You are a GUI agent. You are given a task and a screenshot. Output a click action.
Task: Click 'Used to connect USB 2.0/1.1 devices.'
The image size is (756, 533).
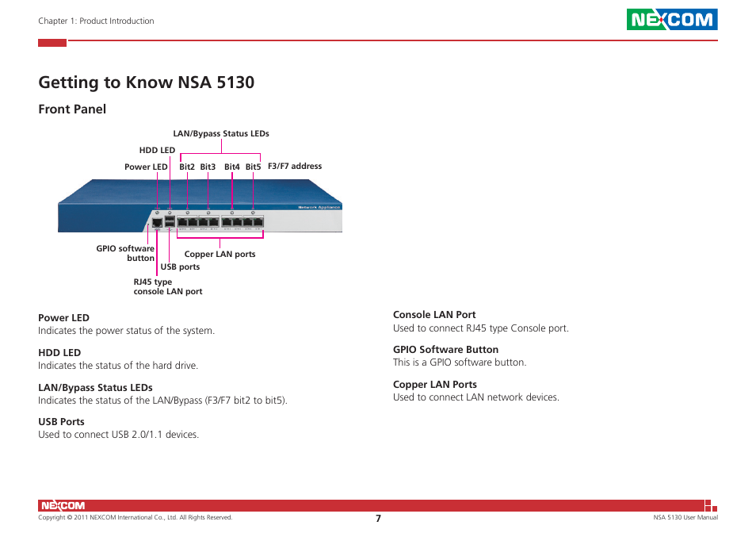[119, 435]
